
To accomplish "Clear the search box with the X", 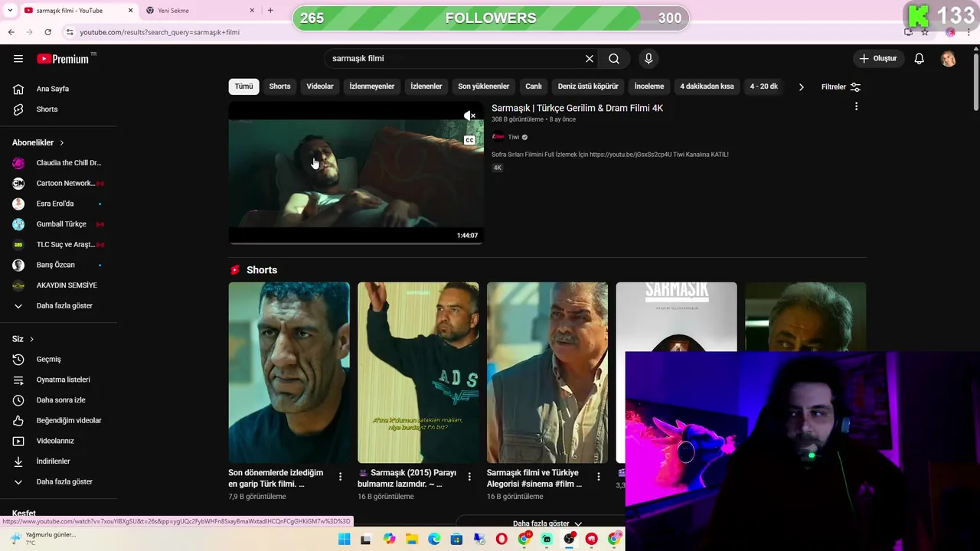I will tap(590, 58).
